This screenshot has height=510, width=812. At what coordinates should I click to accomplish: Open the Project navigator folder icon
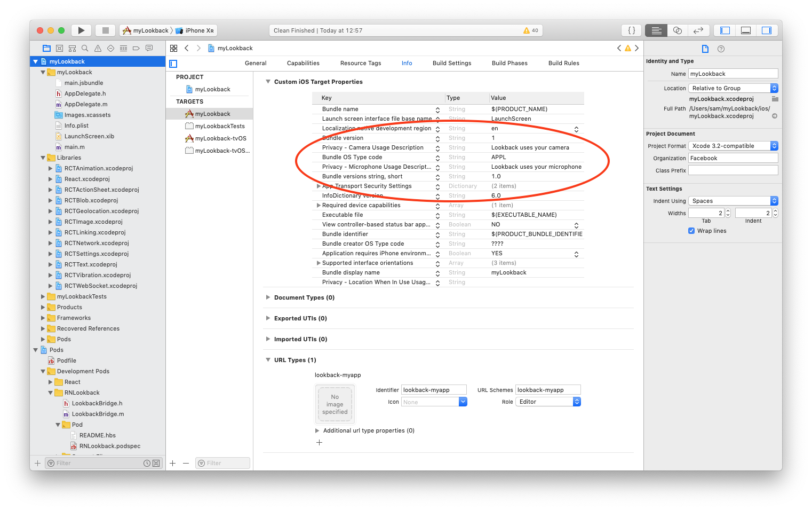[46, 48]
